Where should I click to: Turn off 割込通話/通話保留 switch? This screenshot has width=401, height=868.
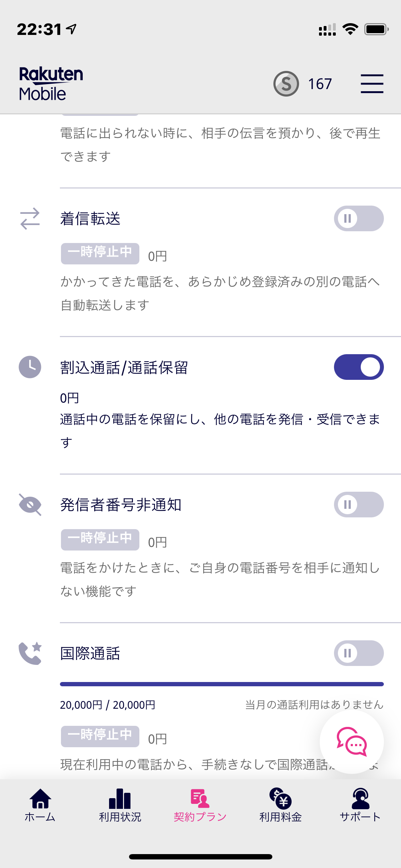click(x=359, y=367)
